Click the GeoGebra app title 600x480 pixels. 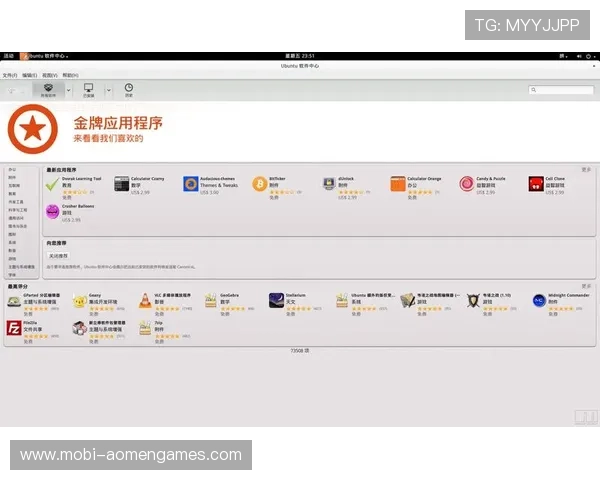tap(229, 295)
